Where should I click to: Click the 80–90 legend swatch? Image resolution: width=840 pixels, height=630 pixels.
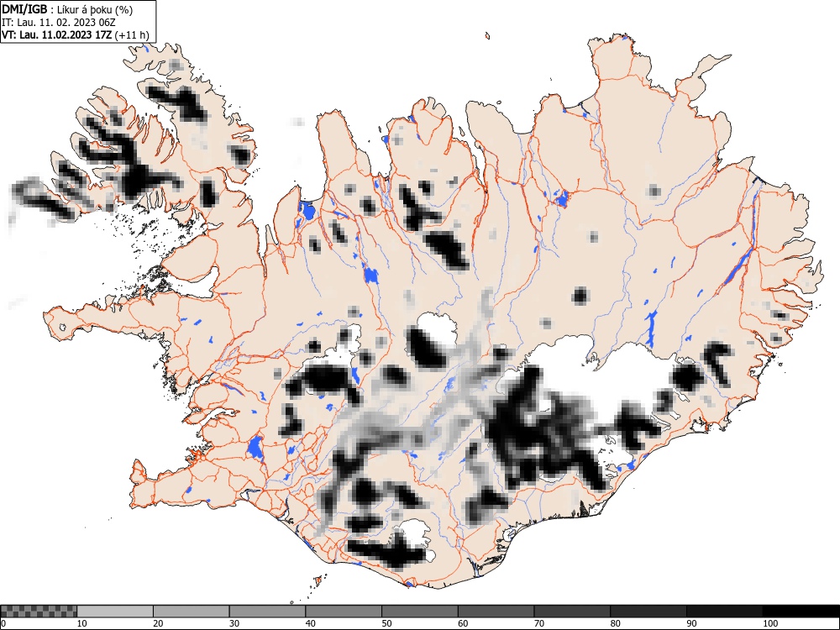[648, 612]
